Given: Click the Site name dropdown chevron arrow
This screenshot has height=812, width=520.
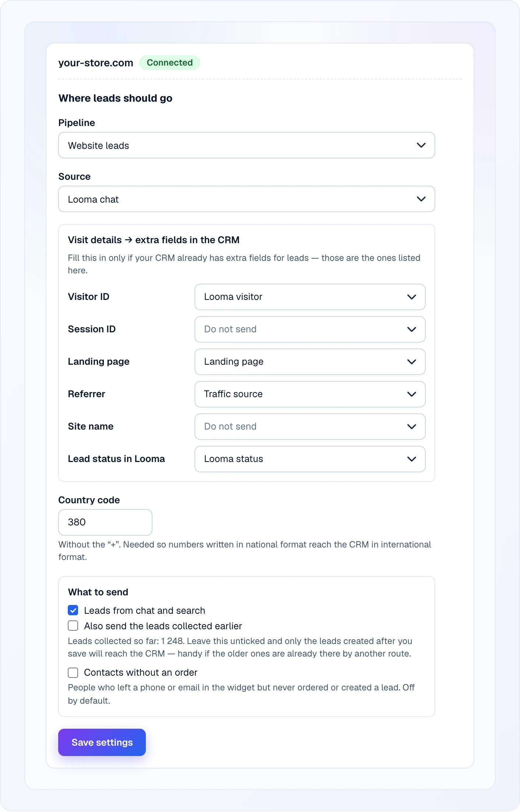Looking at the screenshot, I should tap(411, 427).
